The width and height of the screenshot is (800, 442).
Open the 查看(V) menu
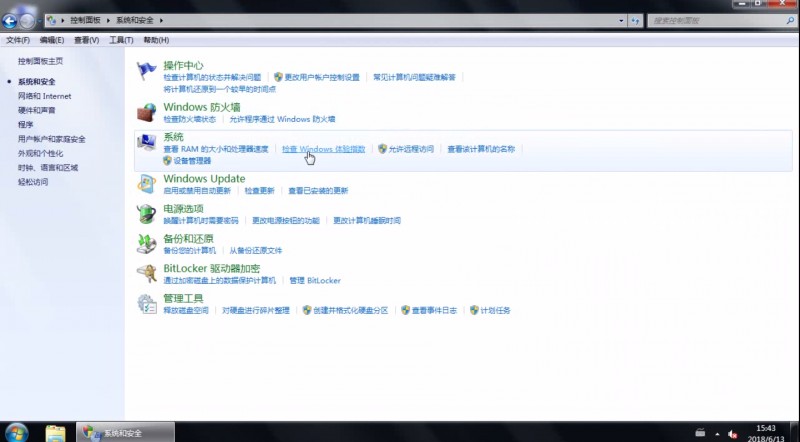point(87,40)
